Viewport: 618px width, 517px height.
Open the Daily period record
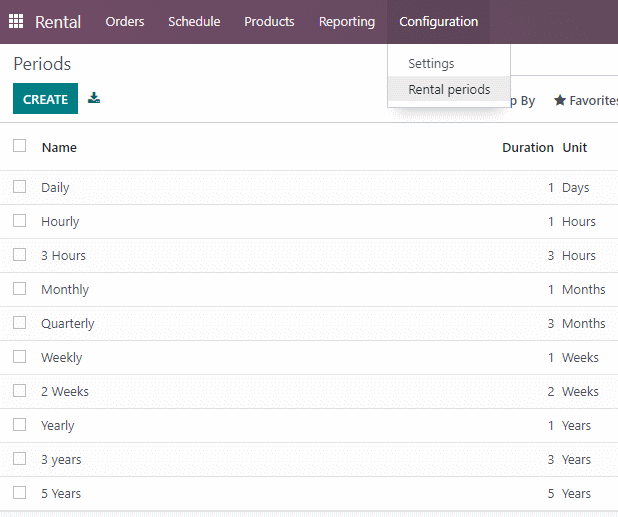55,188
